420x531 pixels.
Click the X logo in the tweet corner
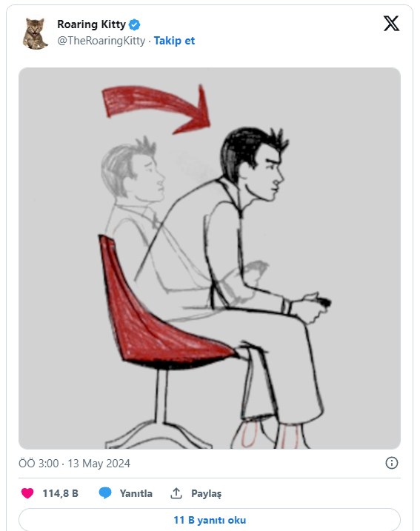[391, 24]
